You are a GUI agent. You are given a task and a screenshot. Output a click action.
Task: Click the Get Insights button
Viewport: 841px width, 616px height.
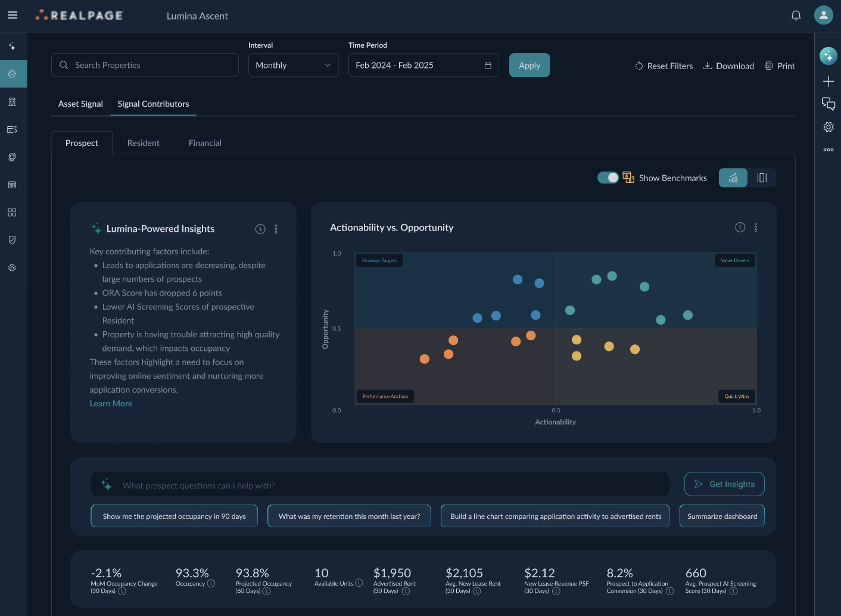tap(724, 484)
